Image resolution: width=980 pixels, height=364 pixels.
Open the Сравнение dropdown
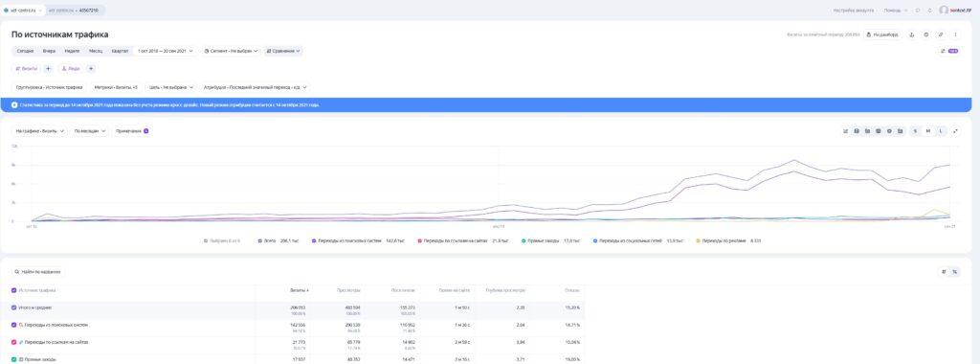[283, 52]
